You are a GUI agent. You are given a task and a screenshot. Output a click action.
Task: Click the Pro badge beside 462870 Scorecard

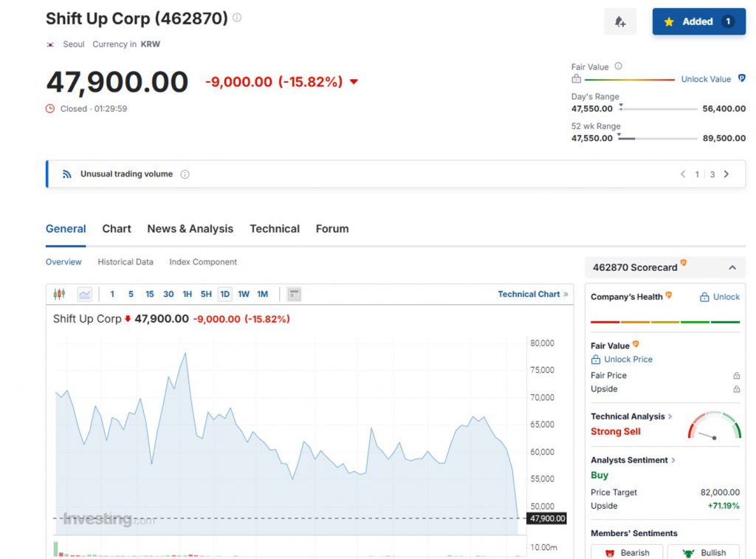683,263
